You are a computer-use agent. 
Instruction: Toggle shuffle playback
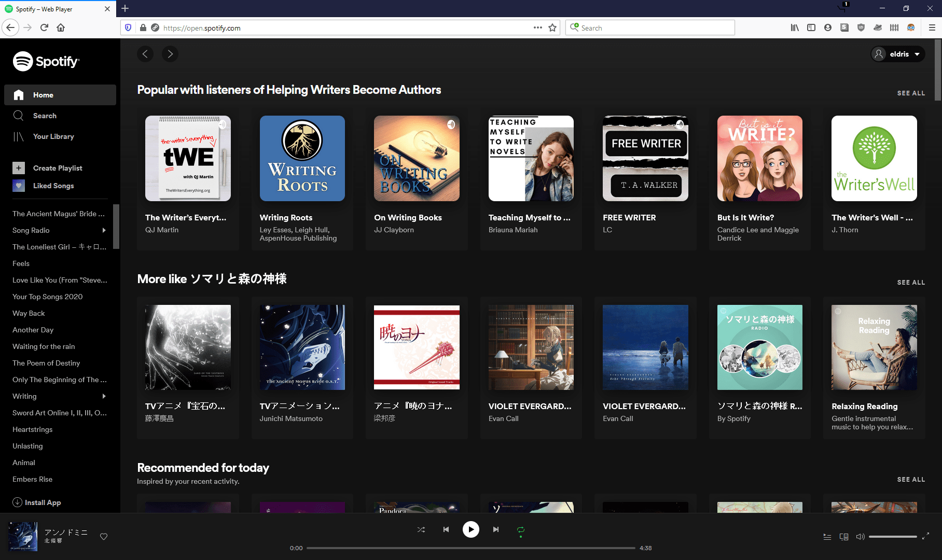(421, 529)
